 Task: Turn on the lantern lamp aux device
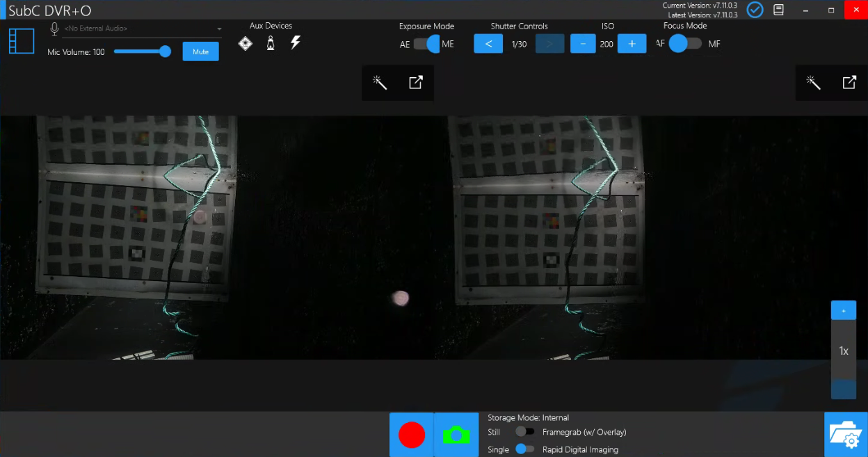click(271, 44)
